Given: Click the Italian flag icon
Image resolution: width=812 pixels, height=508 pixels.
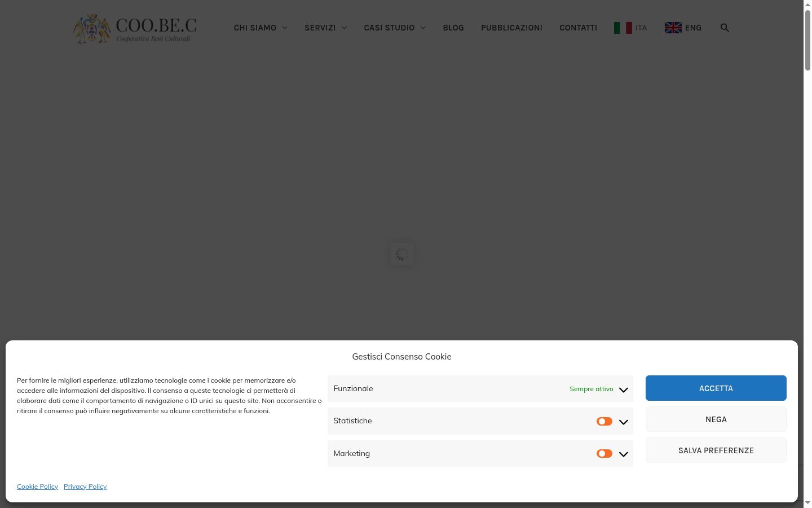Looking at the screenshot, I should click(x=623, y=28).
